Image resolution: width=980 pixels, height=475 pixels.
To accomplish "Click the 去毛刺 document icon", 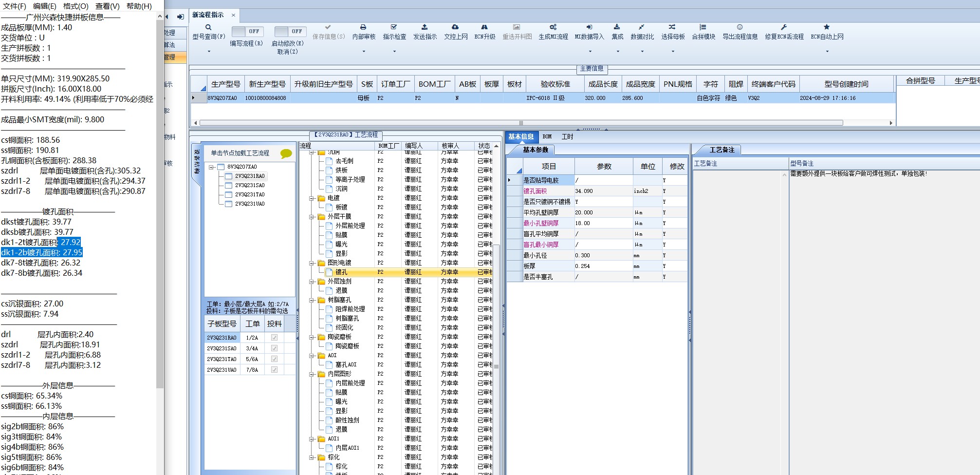I will point(329,161).
